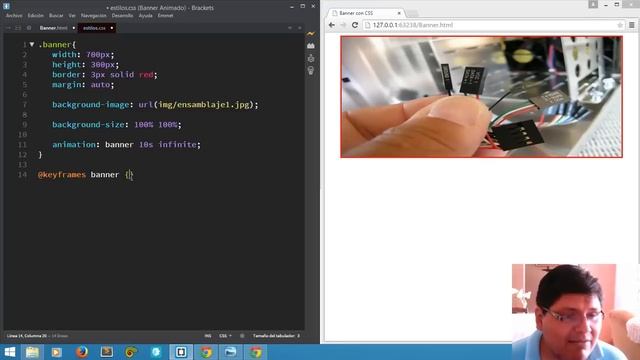This screenshot has width=640, height=360.
Task: Click the Live Preview lightning icon in Brackets
Action: [x=311, y=34]
